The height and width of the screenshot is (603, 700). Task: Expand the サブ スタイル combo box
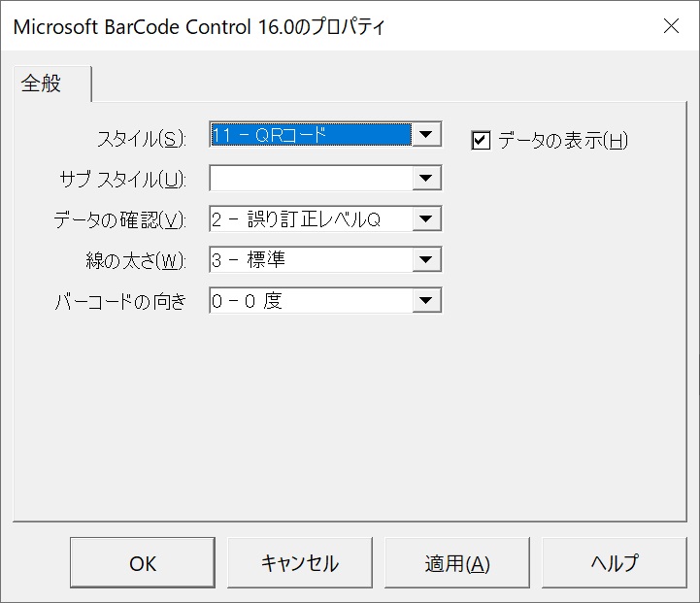tap(325, 178)
